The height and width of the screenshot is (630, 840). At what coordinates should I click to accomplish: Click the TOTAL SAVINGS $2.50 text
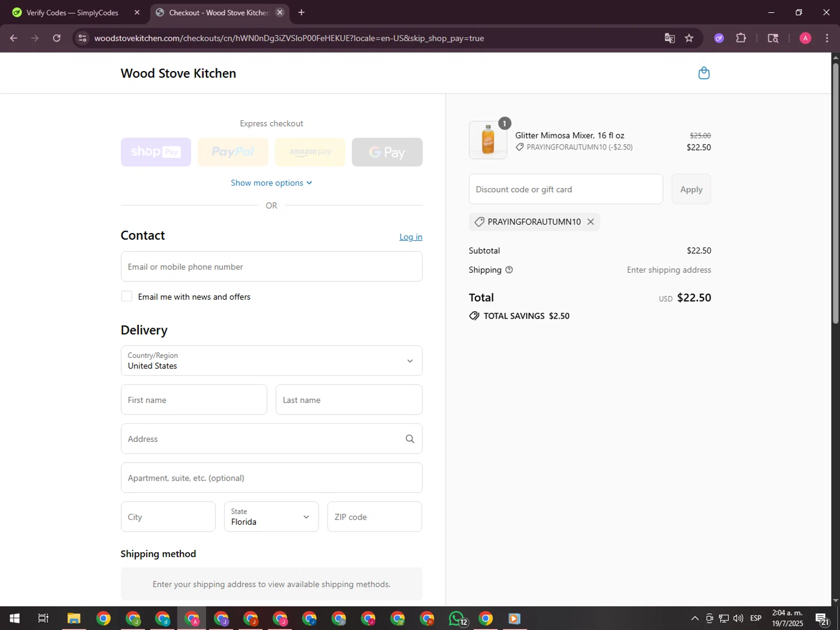526,316
